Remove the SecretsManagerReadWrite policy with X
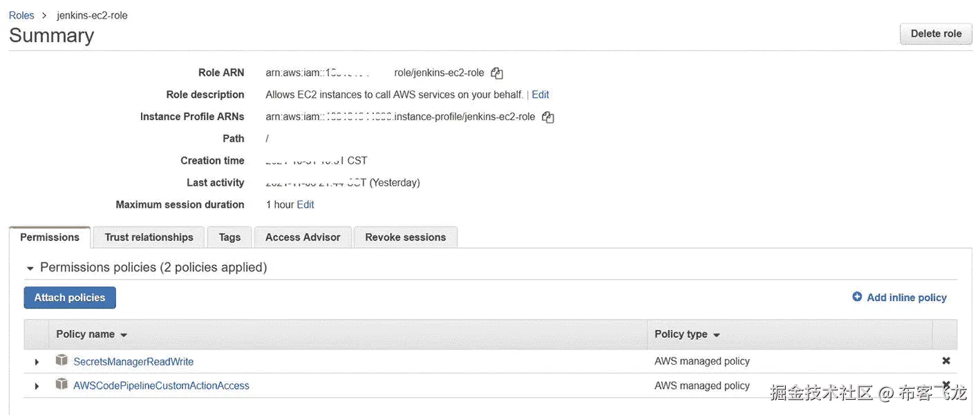The image size is (980, 415). 945,361
